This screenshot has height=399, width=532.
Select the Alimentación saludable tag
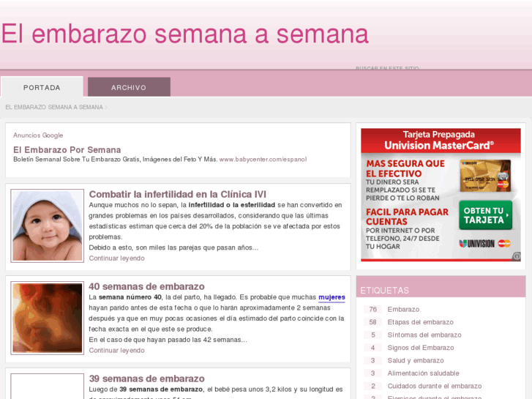[x=424, y=373]
